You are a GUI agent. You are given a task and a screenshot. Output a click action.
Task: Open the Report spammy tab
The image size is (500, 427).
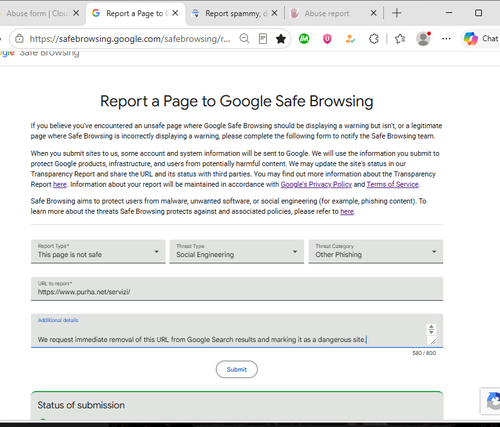click(233, 13)
